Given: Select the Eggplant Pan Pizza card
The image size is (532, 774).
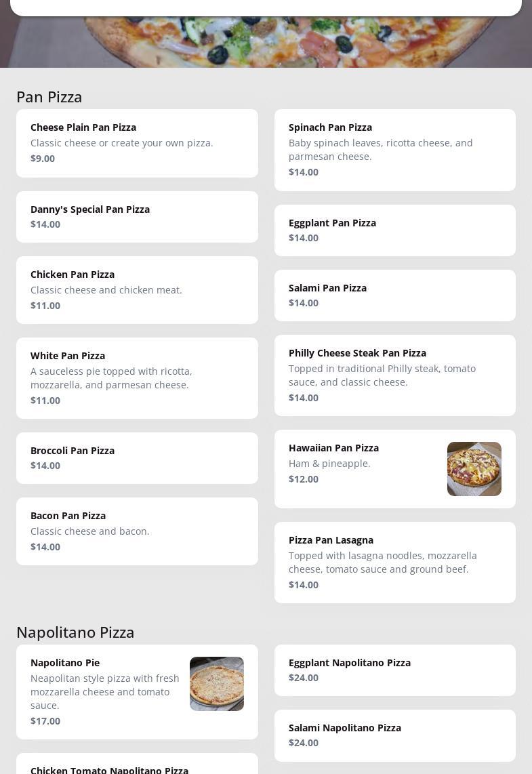Looking at the screenshot, I should 394,230.
